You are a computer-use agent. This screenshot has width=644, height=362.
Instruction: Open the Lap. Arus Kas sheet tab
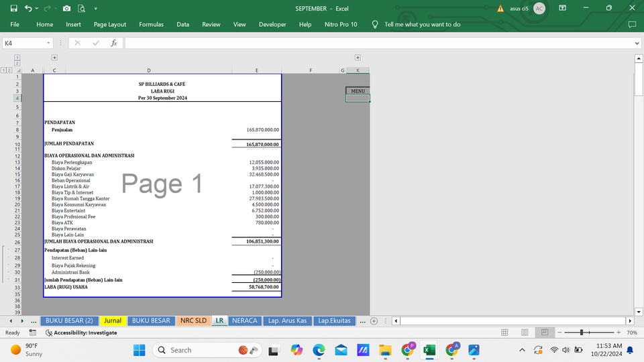pyautogui.click(x=288, y=320)
